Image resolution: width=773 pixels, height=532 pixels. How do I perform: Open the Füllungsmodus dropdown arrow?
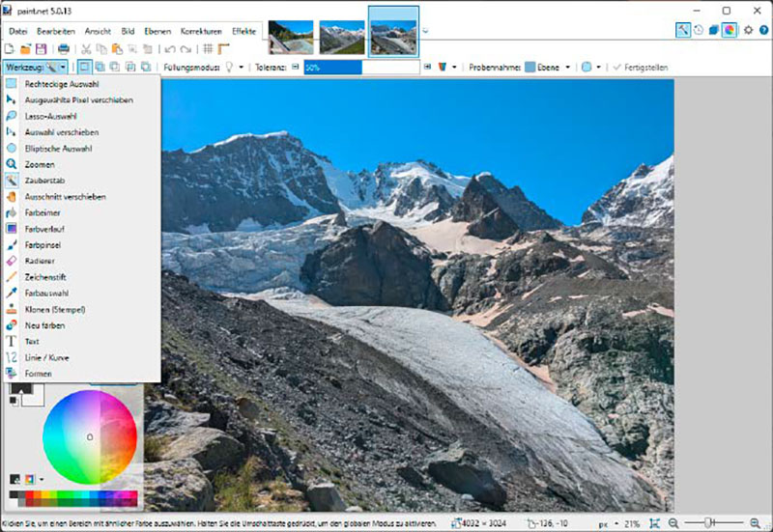(x=241, y=68)
